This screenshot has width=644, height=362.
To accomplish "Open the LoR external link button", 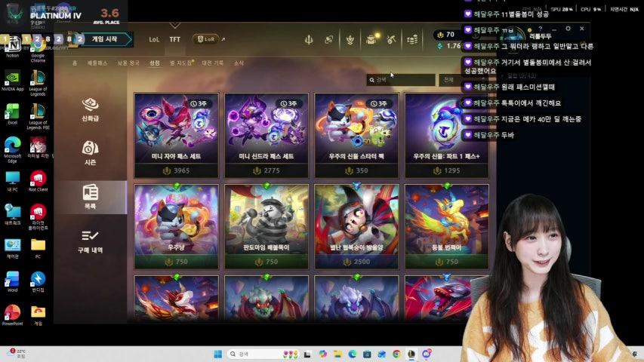I will point(208,39).
